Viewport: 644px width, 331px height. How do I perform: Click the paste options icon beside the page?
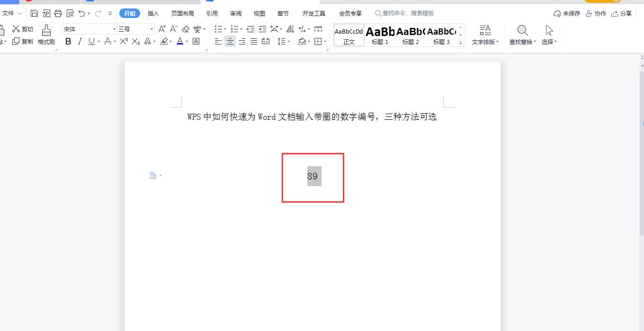155,176
